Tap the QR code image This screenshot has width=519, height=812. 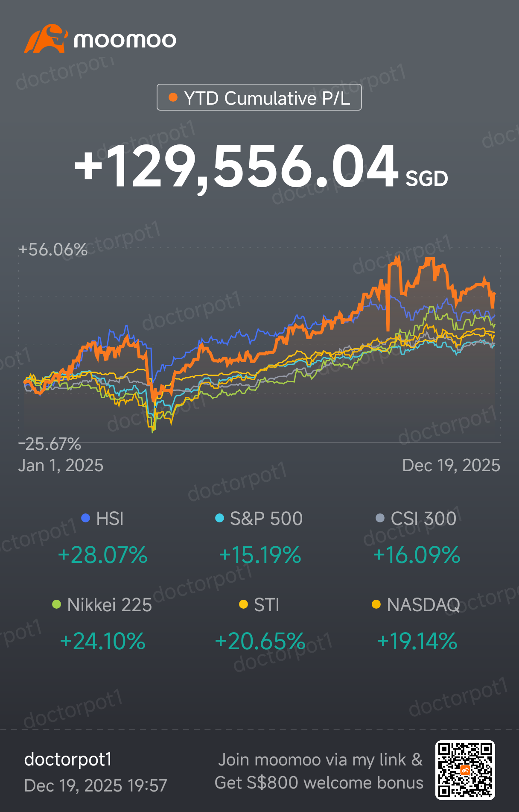[465, 770]
